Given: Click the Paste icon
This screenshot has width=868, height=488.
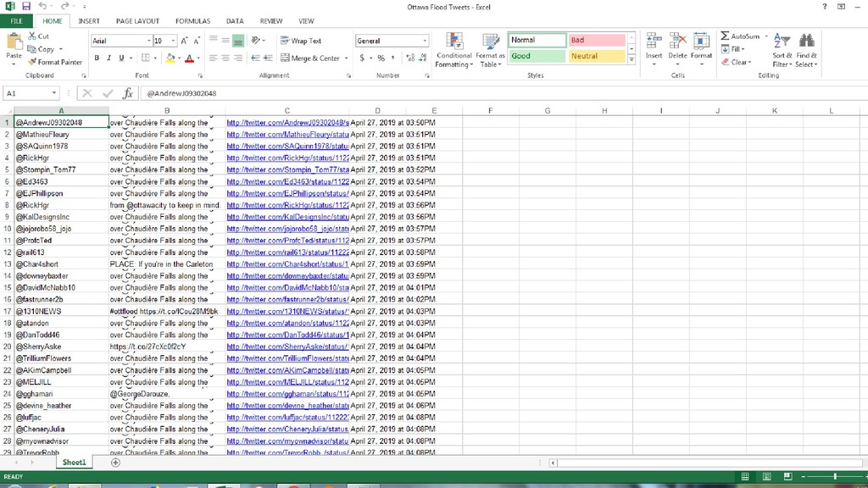Looking at the screenshot, I should pos(14,42).
